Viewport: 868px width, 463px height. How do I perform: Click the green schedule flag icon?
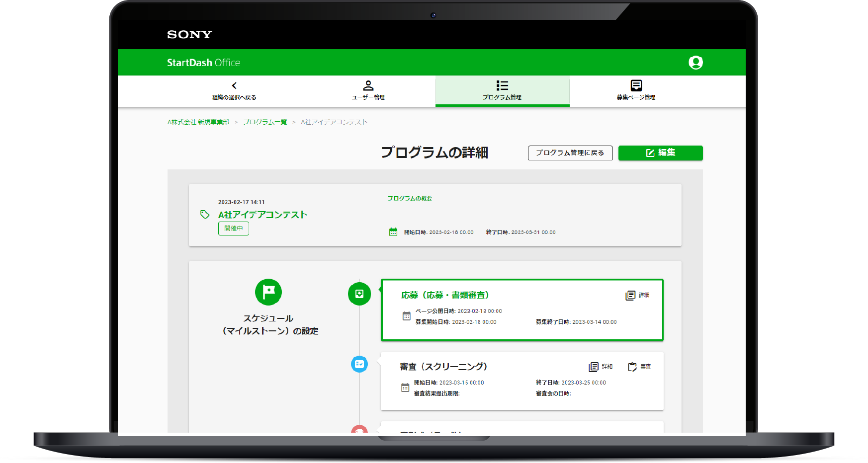click(x=268, y=292)
